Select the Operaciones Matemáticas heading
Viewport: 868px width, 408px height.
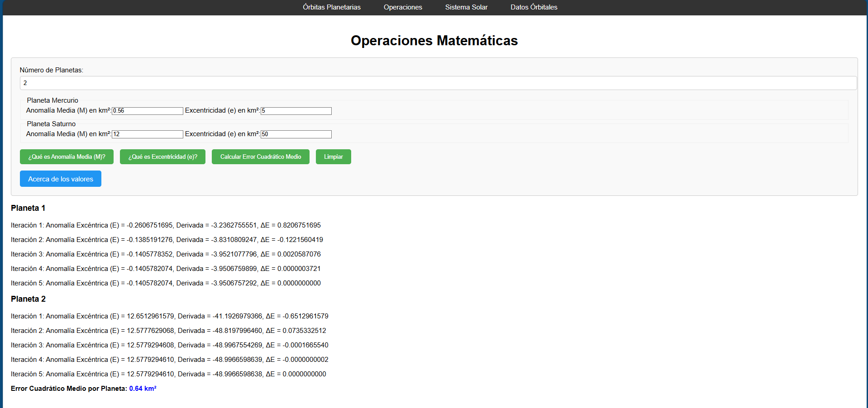(x=434, y=40)
